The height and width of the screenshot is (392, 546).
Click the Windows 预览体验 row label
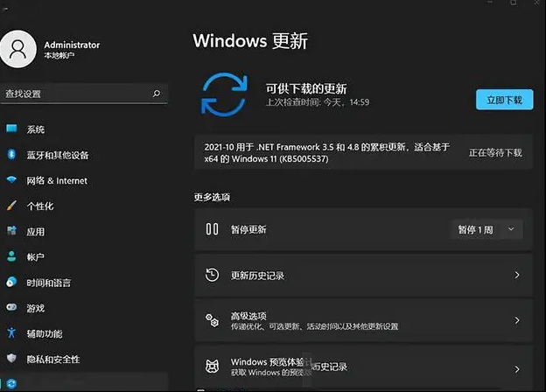[268, 362]
